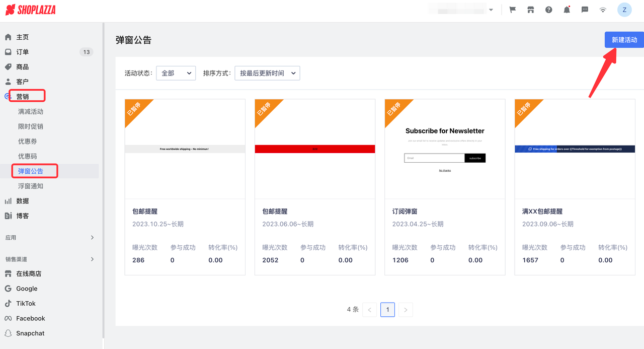Viewport: 644px width, 349px height.
Task: Check network status via the Wi-Fi icon
Action: (603, 9)
